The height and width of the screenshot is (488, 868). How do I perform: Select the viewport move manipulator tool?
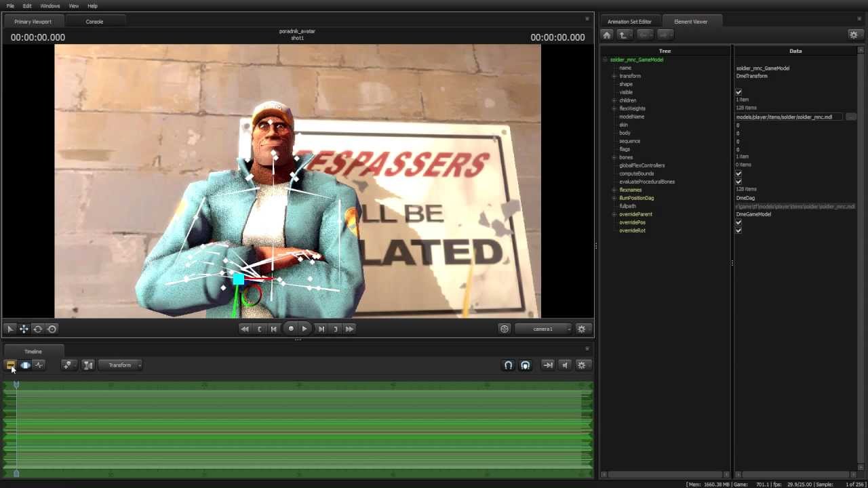tap(24, 329)
